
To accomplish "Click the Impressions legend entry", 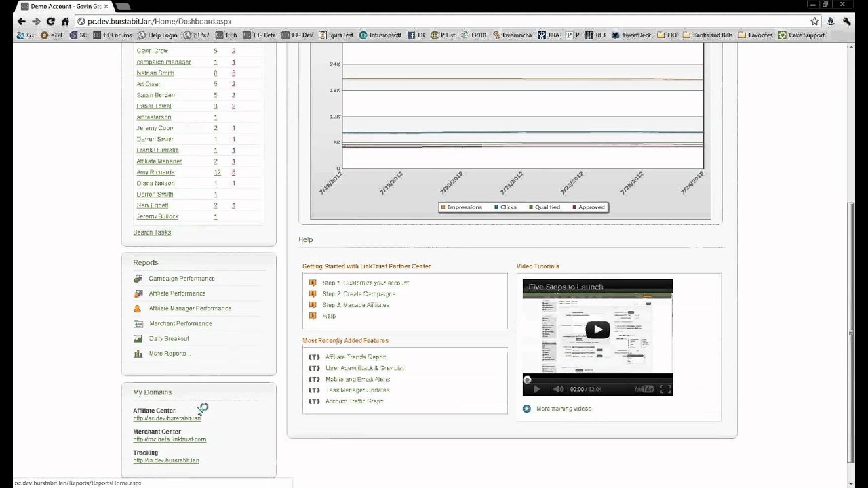I will (x=462, y=207).
